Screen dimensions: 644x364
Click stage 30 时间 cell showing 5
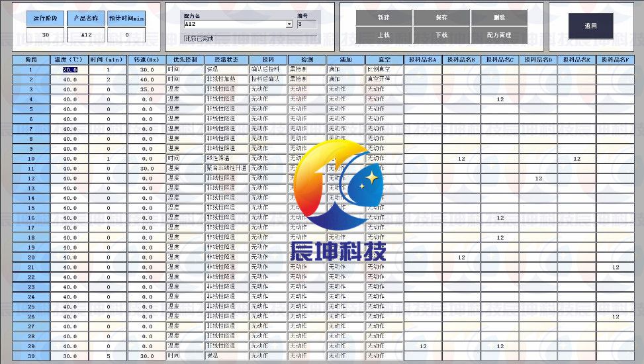pyautogui.click(x=108, y=356)
